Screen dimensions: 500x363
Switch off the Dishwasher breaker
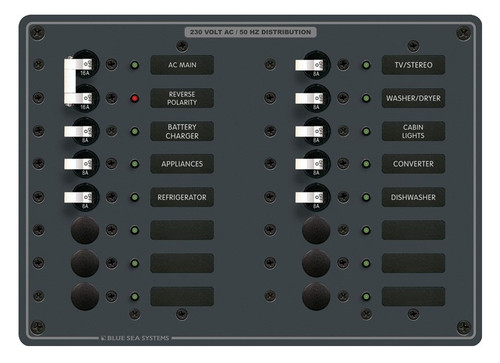(309, 197)
